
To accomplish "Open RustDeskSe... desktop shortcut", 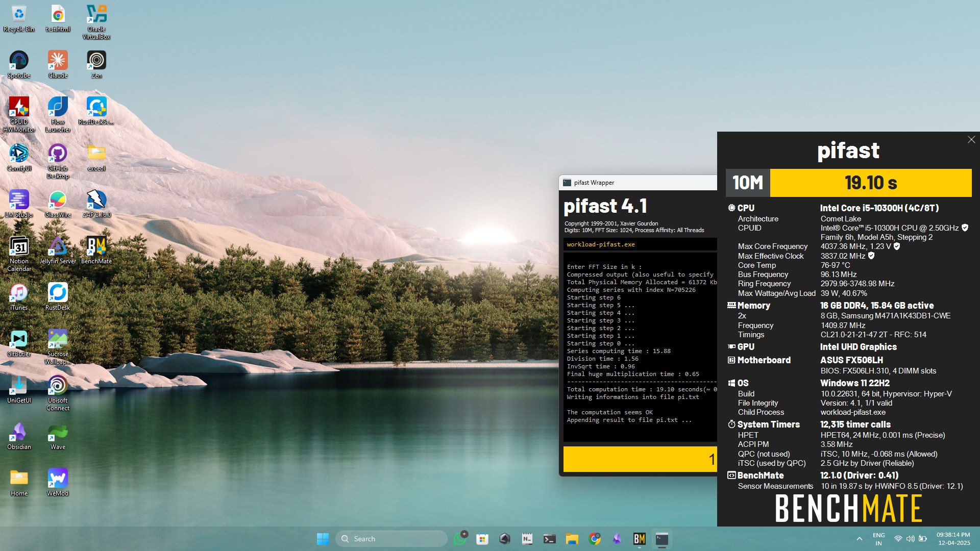I will 96,111.
